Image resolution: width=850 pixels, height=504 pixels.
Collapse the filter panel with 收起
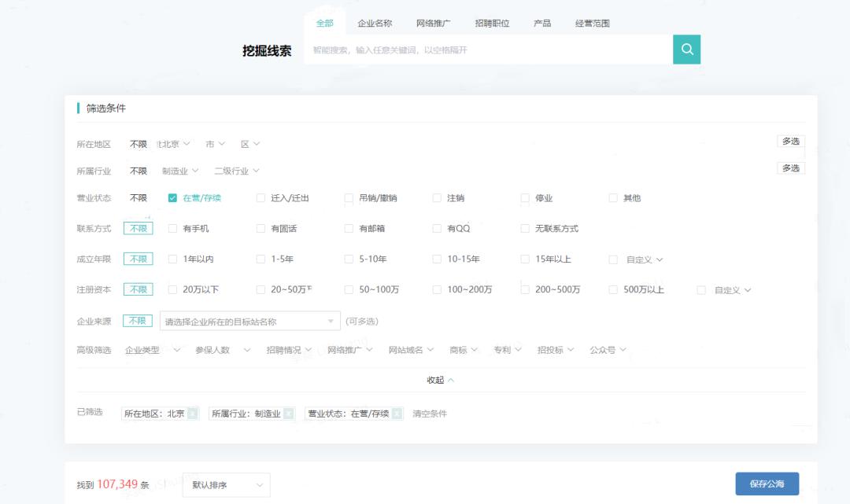pos(440,380)
